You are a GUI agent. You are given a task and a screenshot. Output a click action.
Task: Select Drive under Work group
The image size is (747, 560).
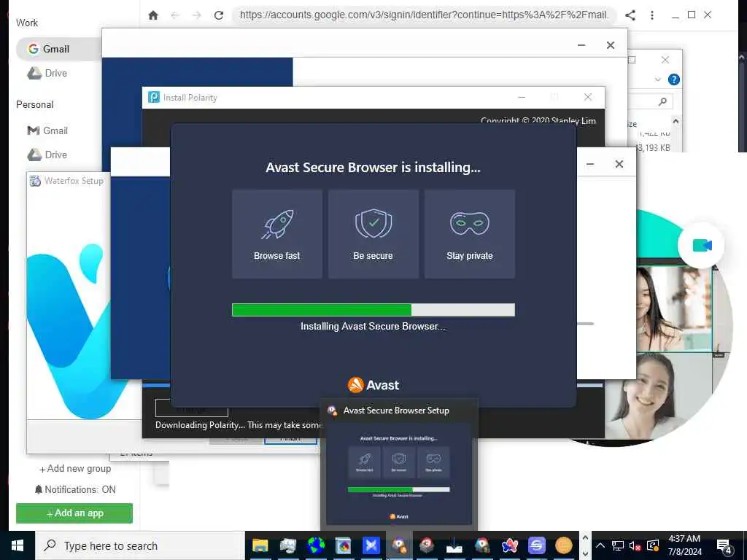[x=47, y=74]
